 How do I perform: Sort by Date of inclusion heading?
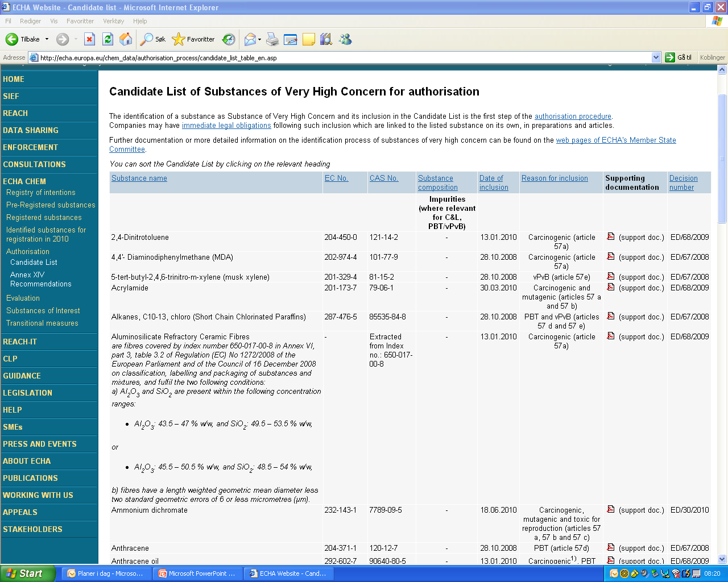coord(494,182)
